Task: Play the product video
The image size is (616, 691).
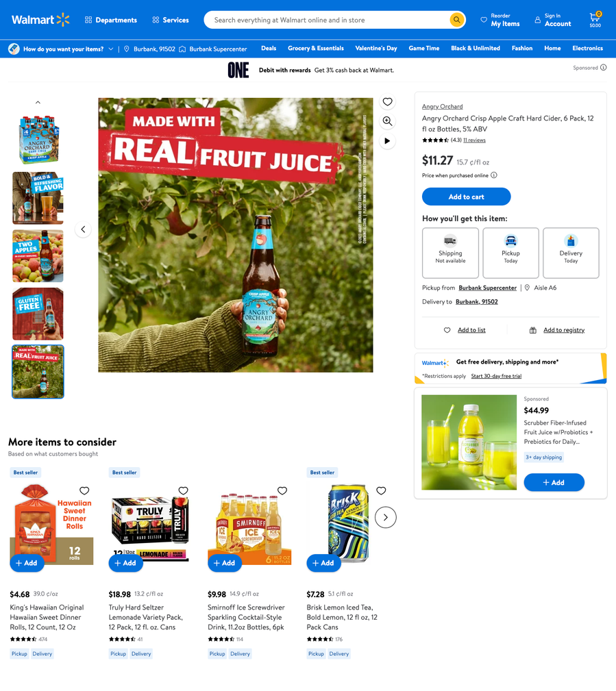Action: pyautogui.click(x=387, y=141)
